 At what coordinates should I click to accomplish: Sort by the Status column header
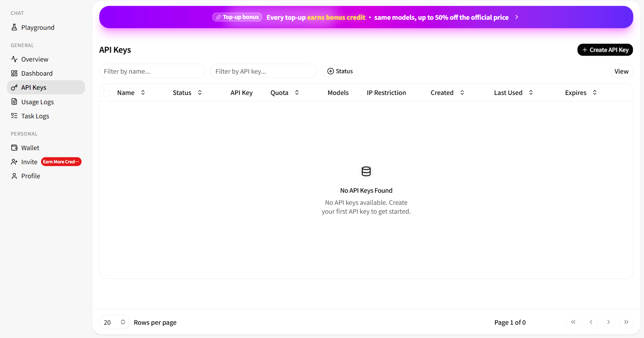click(188, 93)
